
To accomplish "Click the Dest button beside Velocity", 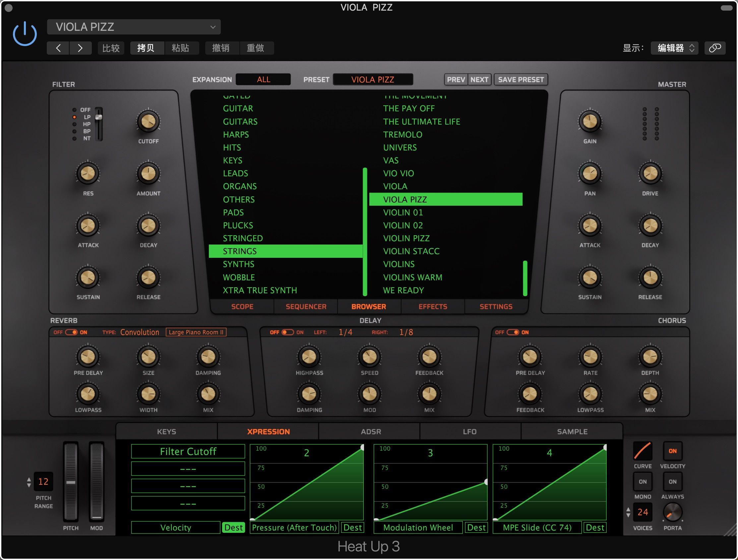I will pyautogui.click(x=233, y=528).
